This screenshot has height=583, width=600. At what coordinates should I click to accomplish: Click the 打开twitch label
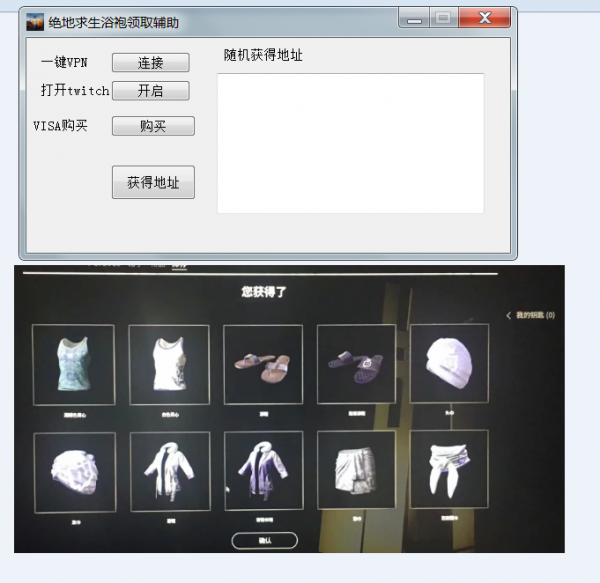coord(75,90)
